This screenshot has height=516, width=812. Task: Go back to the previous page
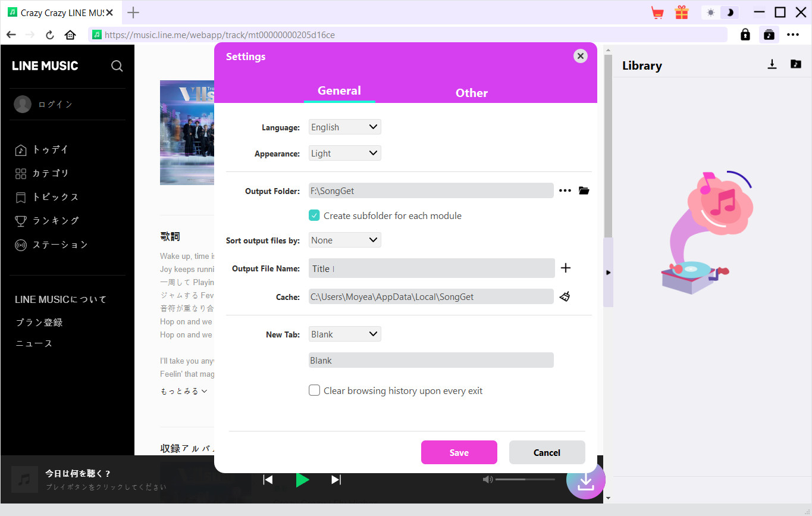[11, 35]
